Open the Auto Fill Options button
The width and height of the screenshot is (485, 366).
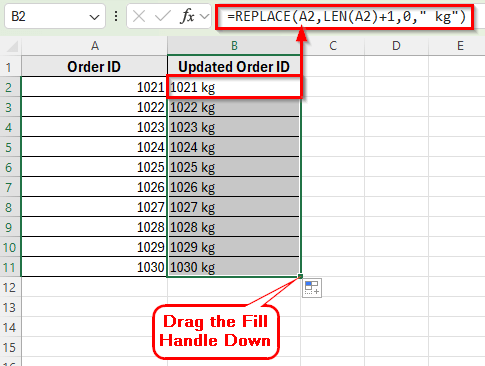312,288
